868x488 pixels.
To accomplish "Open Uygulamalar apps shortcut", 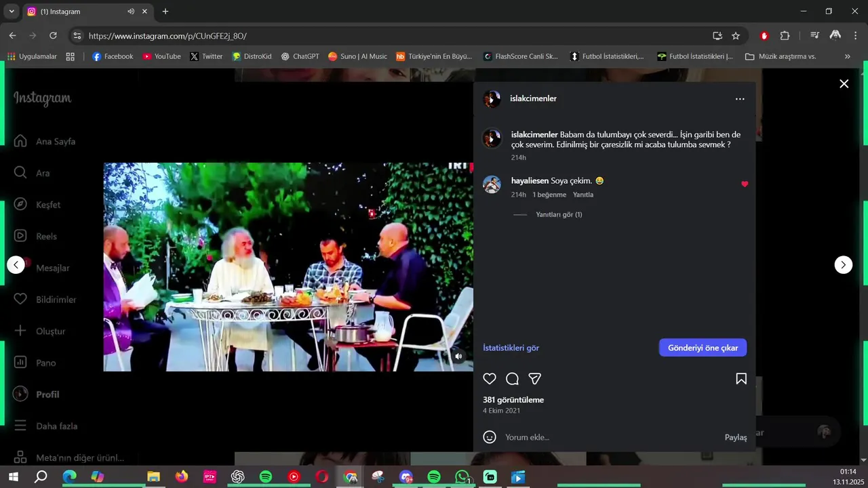I will point(32,56).
